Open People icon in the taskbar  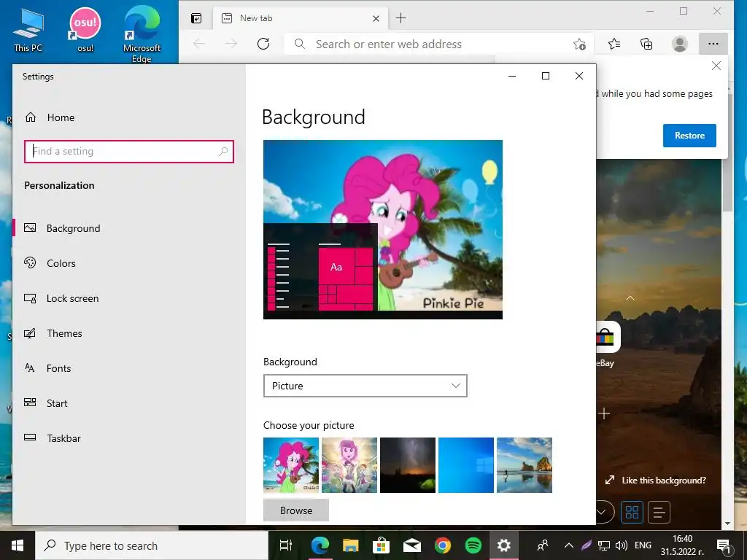(543, 545)
